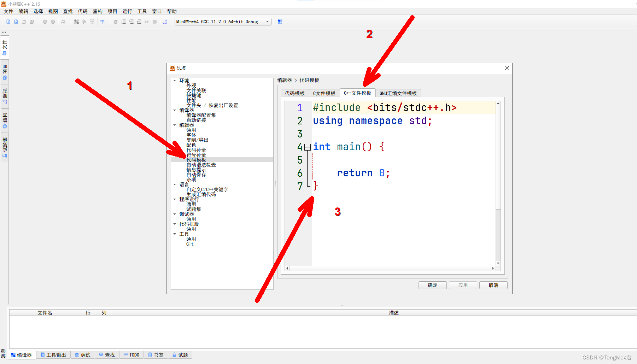Click the Rebuild All toolbar icon
637x364 pixels.
tap(92, 22)
